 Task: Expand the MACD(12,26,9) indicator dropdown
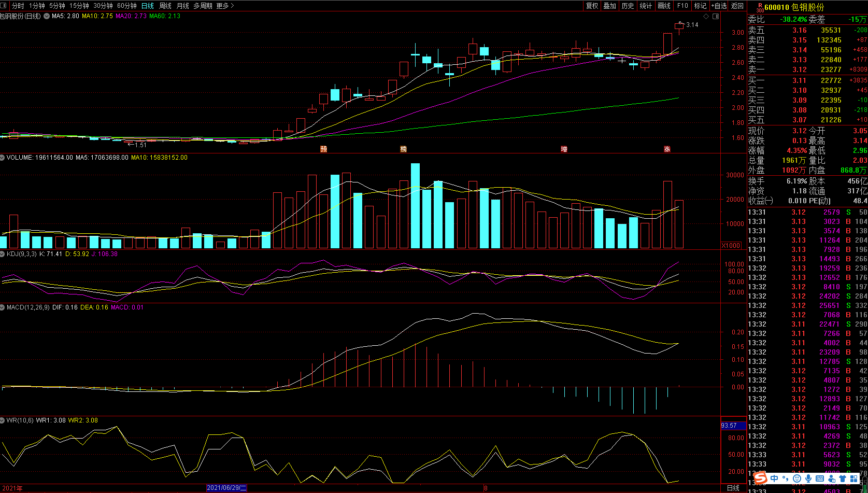click(3, 307)
